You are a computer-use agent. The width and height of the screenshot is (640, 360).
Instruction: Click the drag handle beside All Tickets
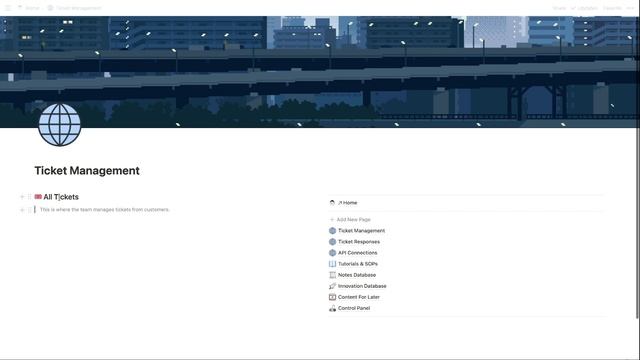pyautogui.click(x=29, y=197)
